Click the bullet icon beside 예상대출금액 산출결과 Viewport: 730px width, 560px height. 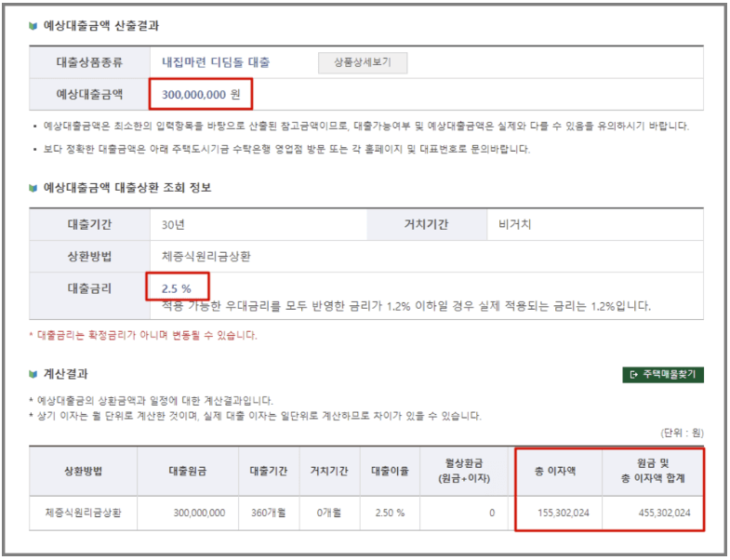click(x=33, y=26)
